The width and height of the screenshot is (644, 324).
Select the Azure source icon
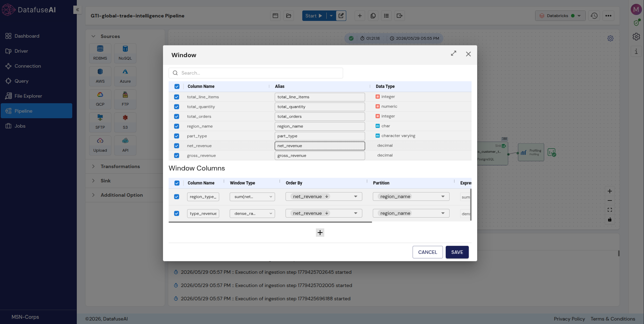point(125,76)
